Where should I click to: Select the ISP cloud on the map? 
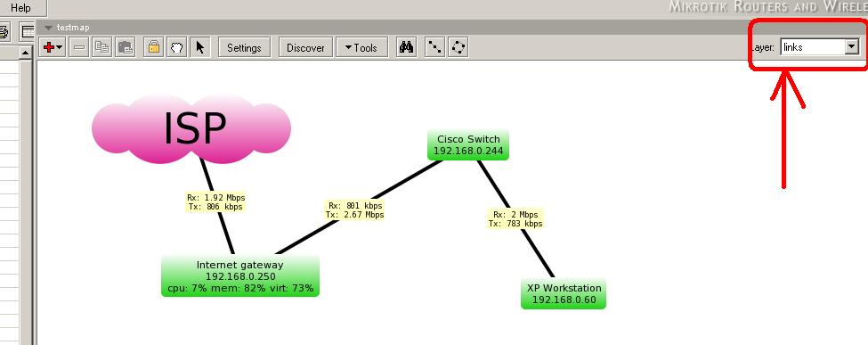click(191, 128)
